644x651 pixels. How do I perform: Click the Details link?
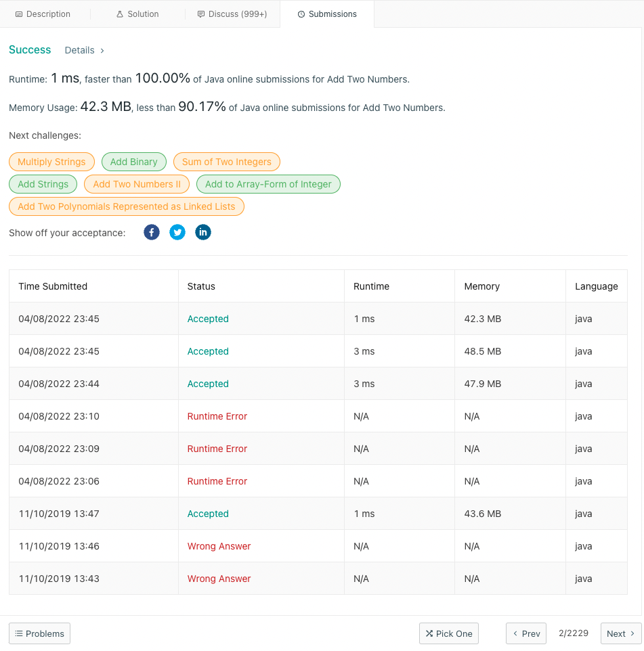click(x=79, y=50)
